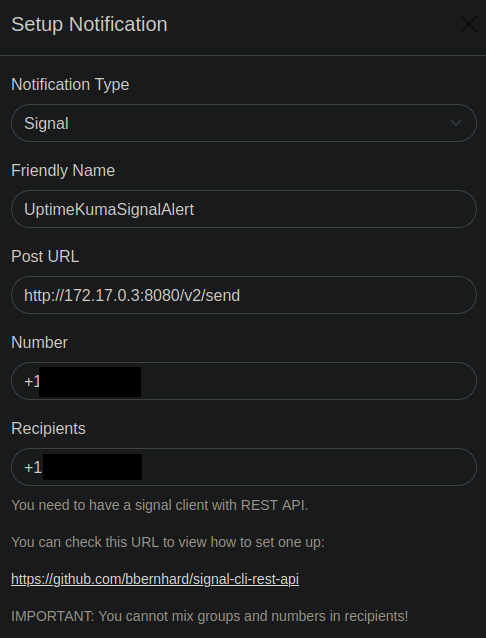Click the REST API requirement help text

pos(160,505)
